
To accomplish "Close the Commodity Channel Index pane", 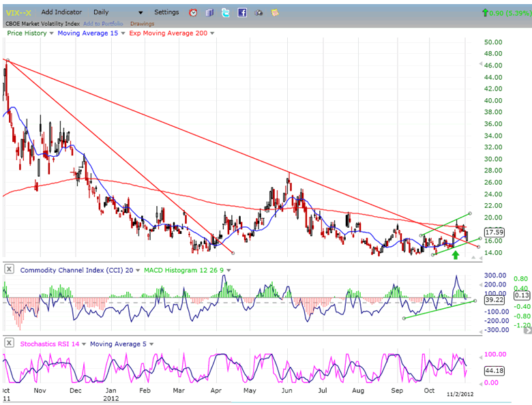I will (x=9, y=270).
